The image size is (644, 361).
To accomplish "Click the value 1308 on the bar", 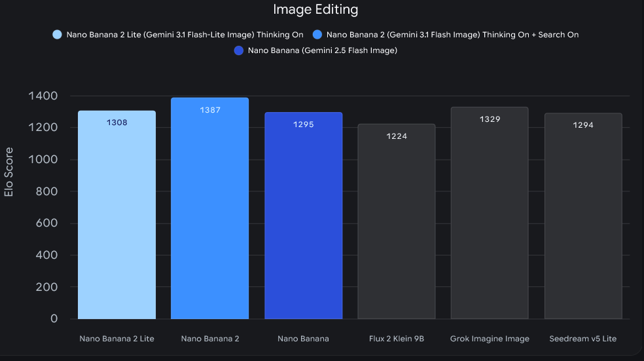I will pos(116,123).
